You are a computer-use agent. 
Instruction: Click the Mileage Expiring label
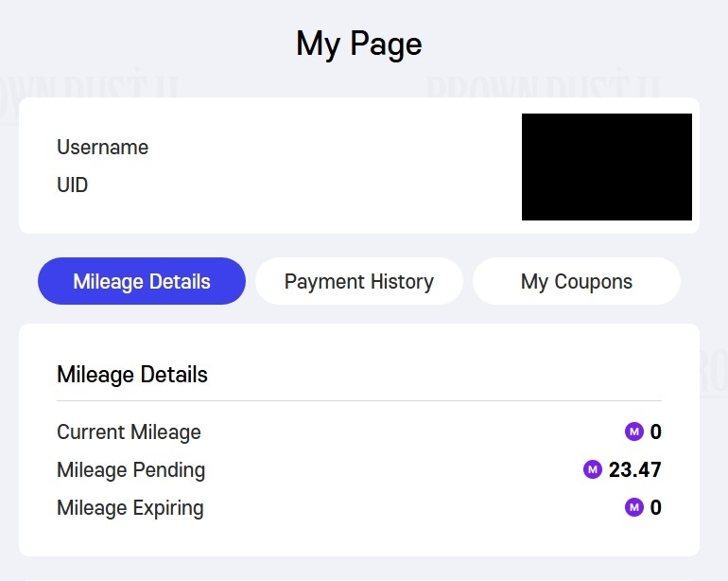(130, 508)
